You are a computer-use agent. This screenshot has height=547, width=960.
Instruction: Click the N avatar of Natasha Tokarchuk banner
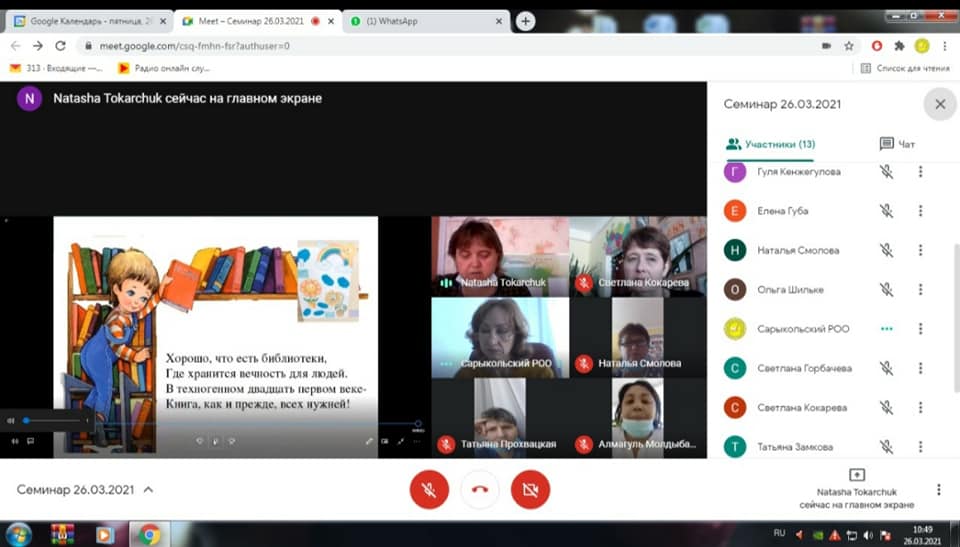29,99
